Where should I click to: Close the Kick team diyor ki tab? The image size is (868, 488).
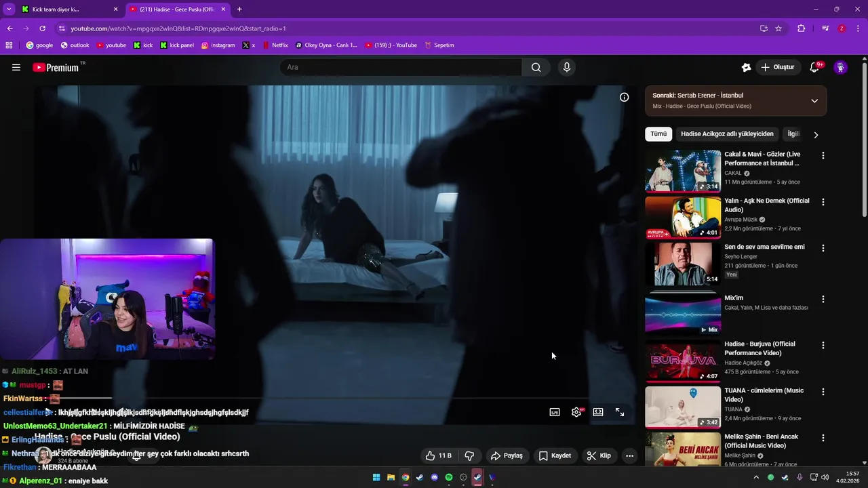[x=115, y=9]
